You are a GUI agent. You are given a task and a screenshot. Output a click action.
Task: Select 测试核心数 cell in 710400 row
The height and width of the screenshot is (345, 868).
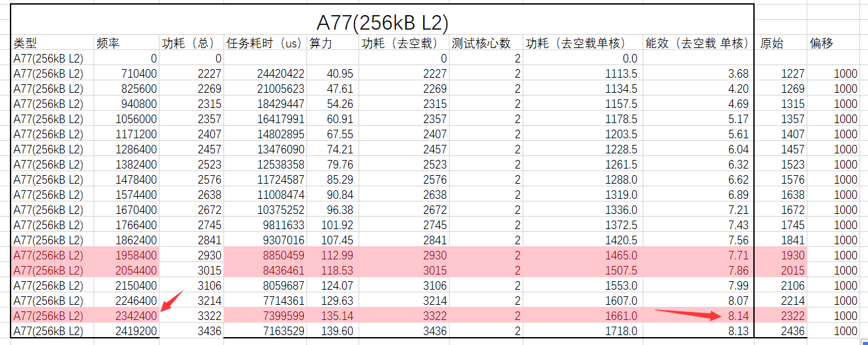pos(486,74)
